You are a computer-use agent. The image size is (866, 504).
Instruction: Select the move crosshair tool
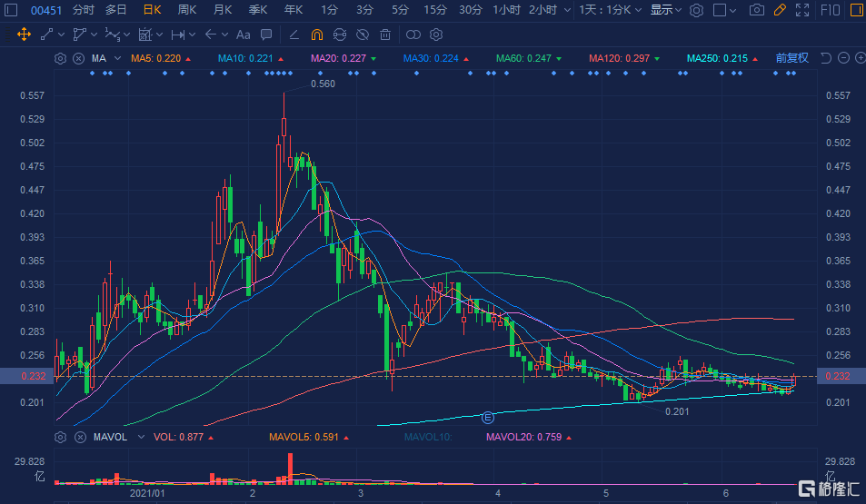tap(24, 35)
